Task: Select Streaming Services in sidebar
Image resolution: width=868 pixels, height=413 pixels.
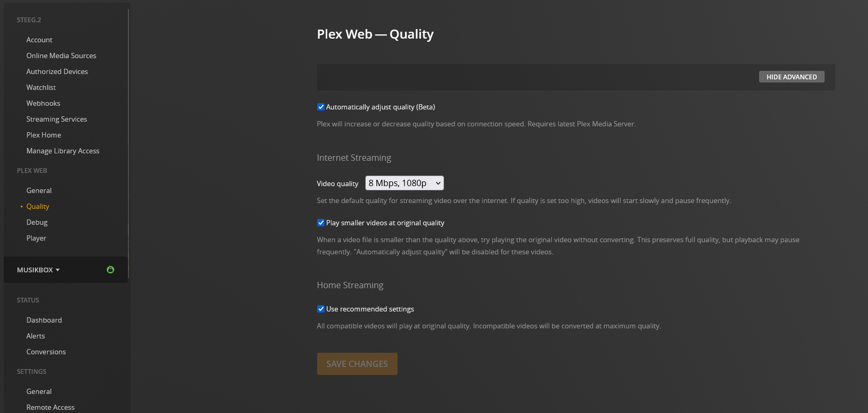Action: click(x=57, y=119)
